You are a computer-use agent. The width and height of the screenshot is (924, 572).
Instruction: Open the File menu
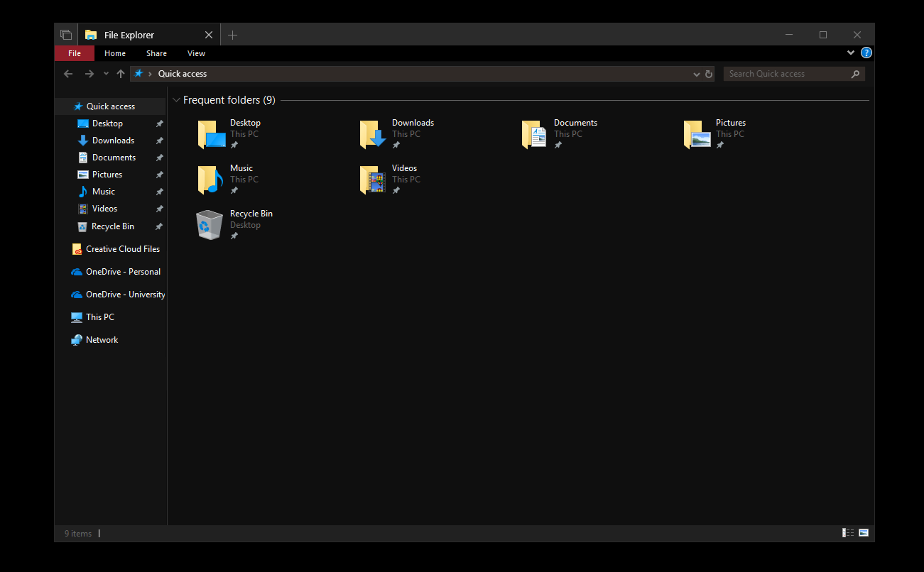[74, 53]
